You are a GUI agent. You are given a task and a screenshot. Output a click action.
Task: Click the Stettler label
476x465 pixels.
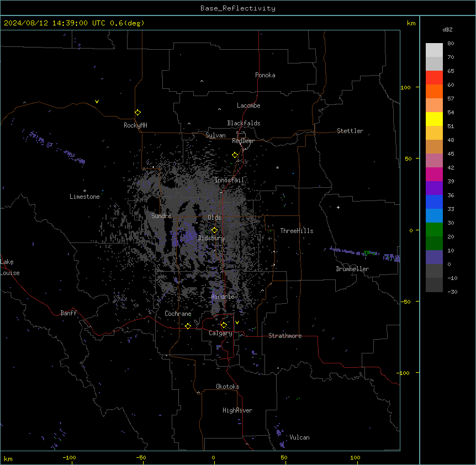tap(350, 131)
